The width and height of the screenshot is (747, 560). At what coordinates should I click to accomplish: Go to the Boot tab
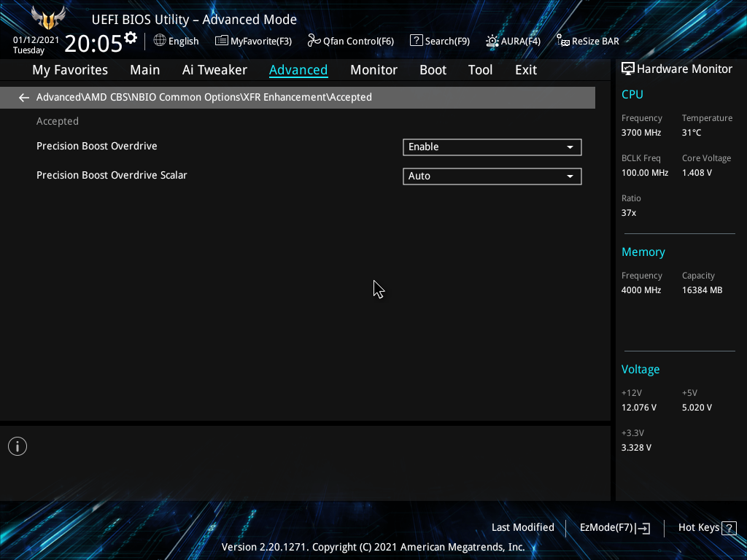(x=433, y=70)
